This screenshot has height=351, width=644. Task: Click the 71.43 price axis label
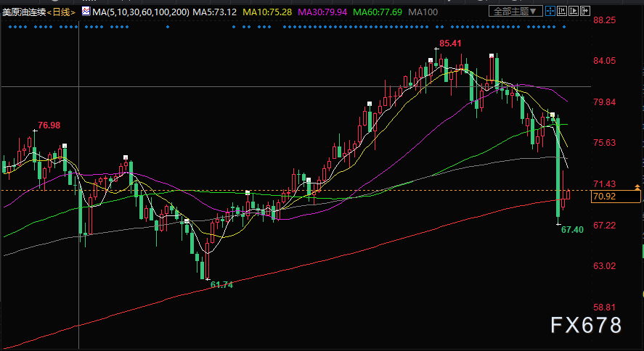click(605, 183)
